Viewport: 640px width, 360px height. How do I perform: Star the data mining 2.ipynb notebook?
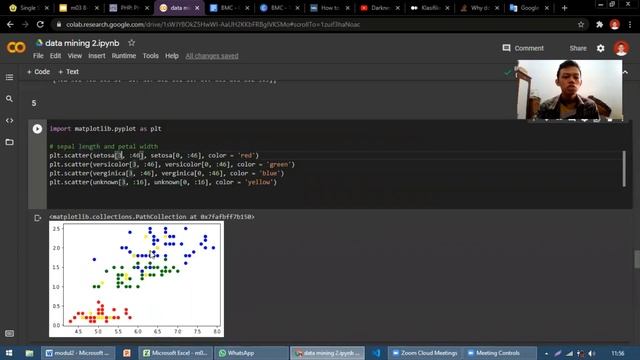pos(131,43)
